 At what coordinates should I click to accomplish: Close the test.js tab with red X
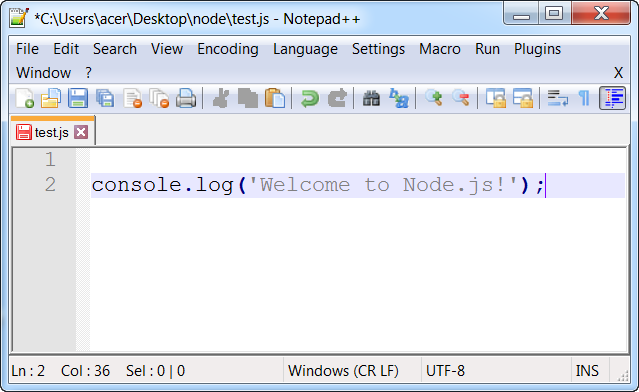click(81, 132)
